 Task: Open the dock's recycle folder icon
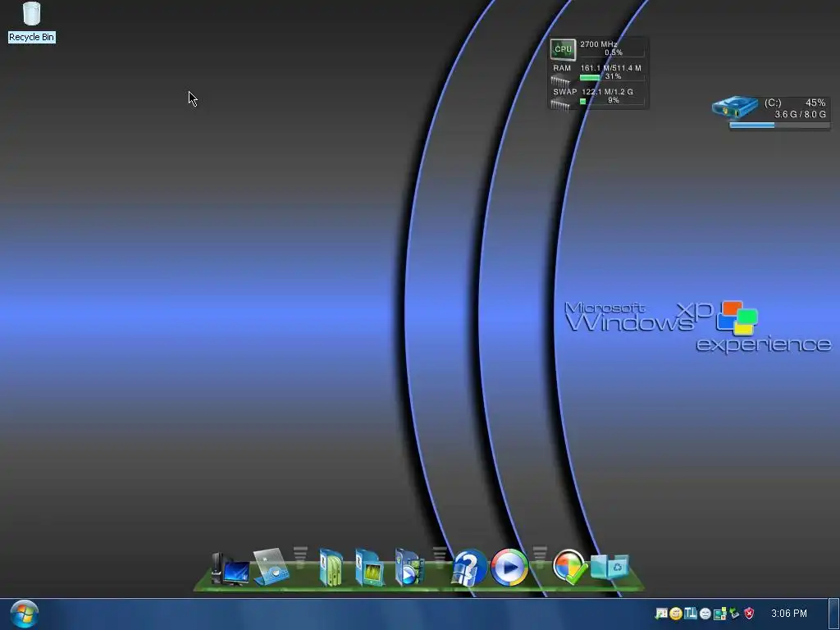[609, 567]
